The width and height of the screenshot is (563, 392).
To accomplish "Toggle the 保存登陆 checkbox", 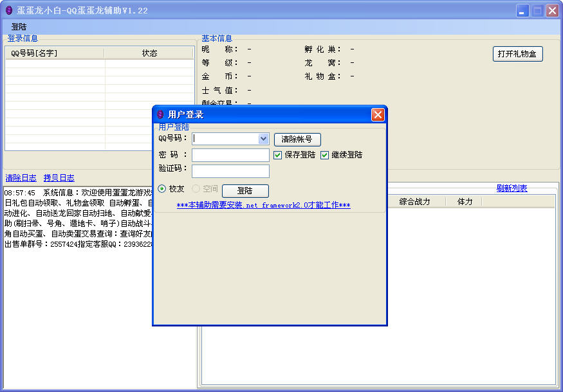I will click(277, 155).
